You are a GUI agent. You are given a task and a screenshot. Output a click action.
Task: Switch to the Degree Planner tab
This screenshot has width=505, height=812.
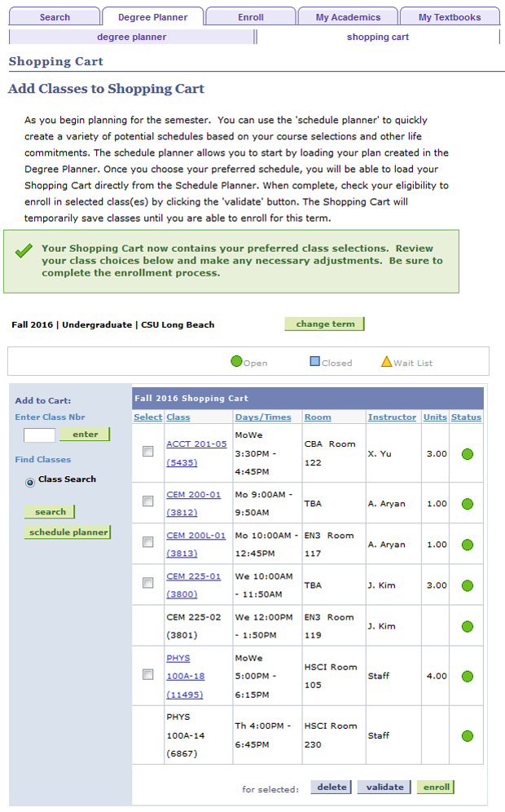tap(152, 16)
